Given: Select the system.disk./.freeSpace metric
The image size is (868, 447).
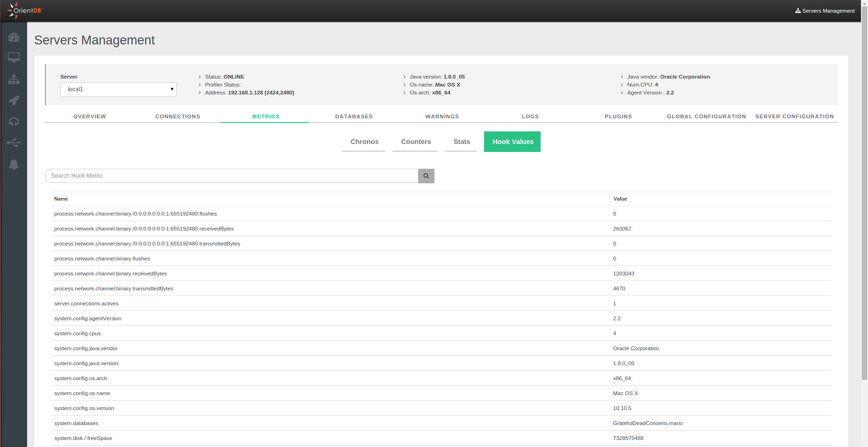Looking at the screenshot, I should click(x=83, y=438).
